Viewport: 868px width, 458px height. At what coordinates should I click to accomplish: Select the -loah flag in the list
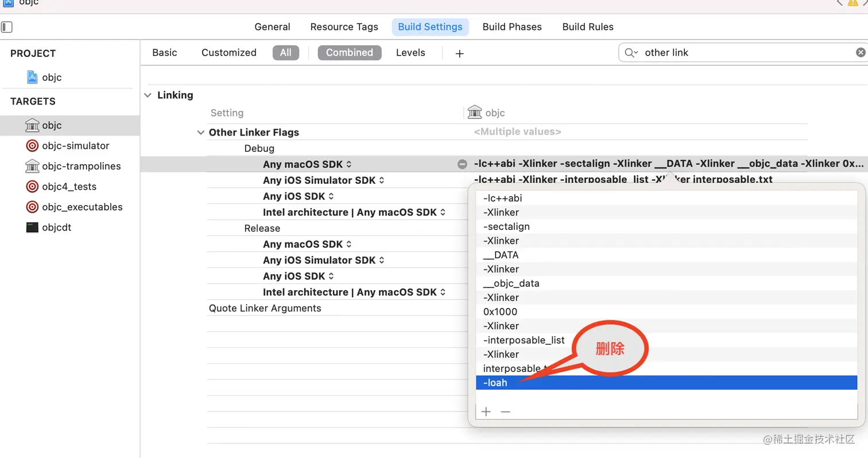point(666,383)
